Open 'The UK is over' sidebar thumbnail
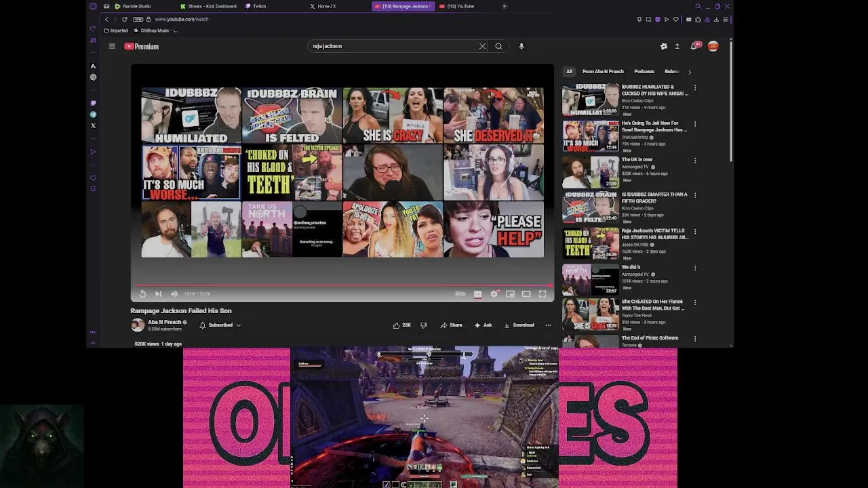 pyautogui.click(x=590, y=172)
